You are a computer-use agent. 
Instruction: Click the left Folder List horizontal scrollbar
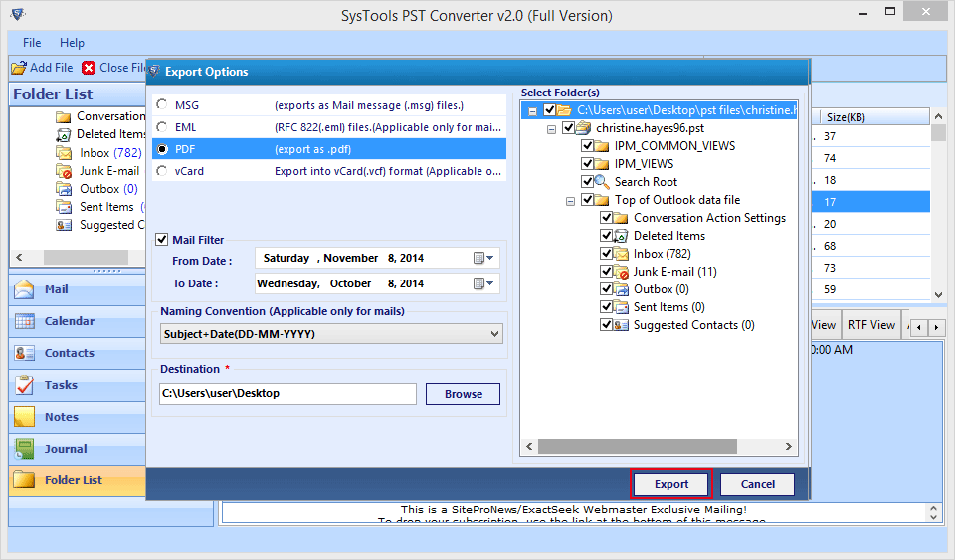tap(86, 257)
